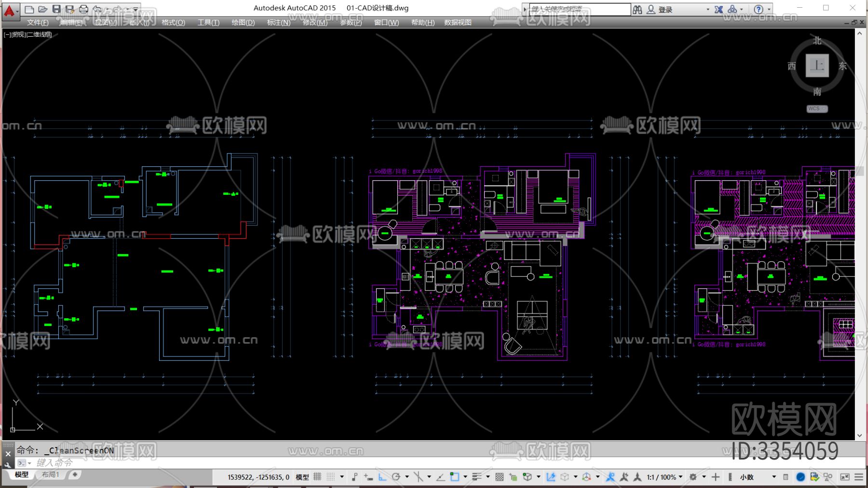868x488 pixels.
Task: Open the status bar customization menu icon
Action: pyautogui.click(x=859, y=477)
